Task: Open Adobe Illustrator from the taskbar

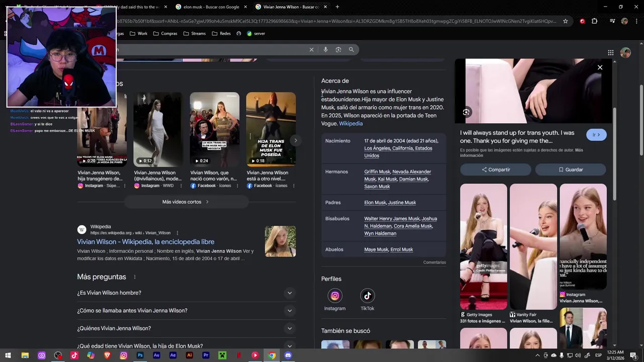Action: coord(189,355)
